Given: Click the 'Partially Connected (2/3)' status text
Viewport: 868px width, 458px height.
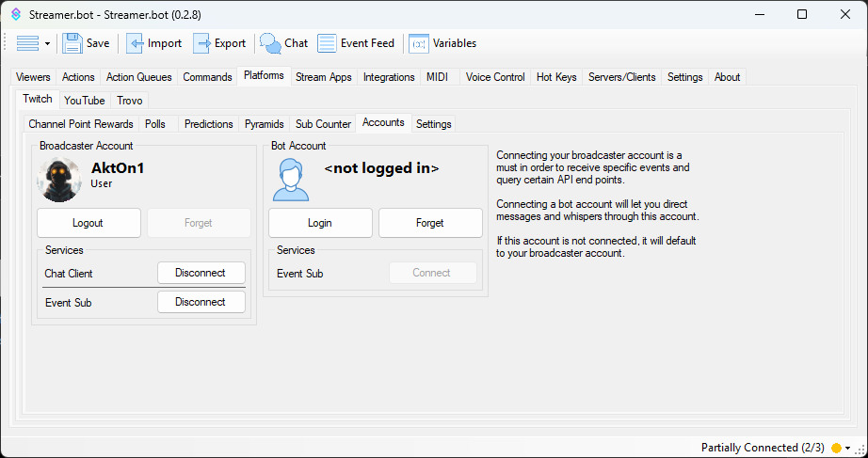Looking at the screenshot, I should 763,448.
